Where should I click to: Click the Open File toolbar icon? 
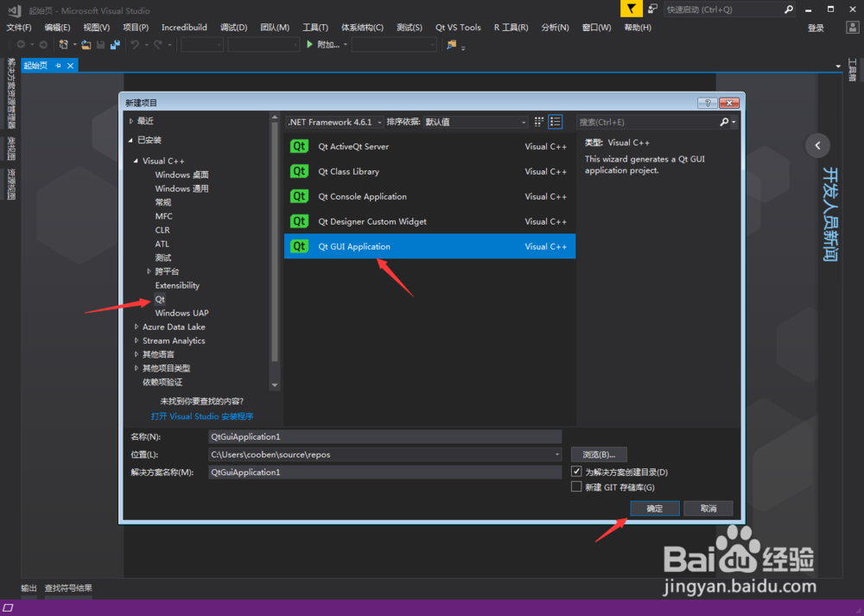(x=86, y=45)
